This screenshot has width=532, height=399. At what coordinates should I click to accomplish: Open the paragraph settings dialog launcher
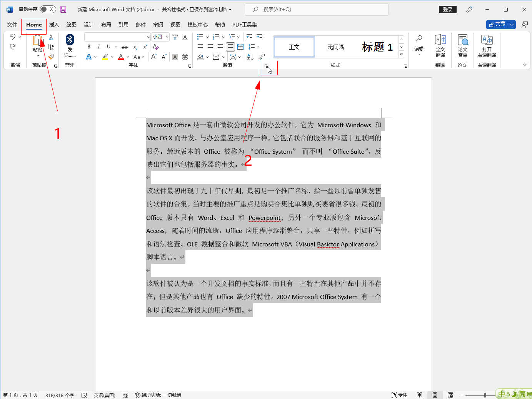click(x=266, y=66)
